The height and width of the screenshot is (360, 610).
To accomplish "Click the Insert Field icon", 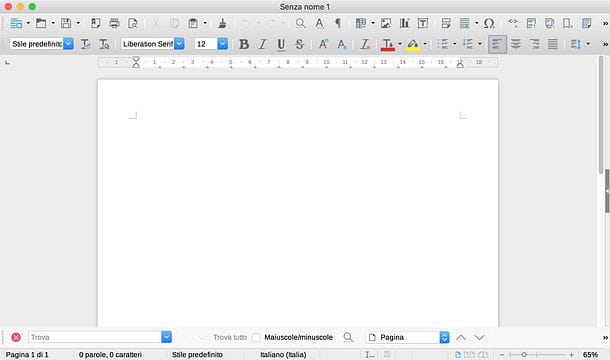I will point(465,23).
